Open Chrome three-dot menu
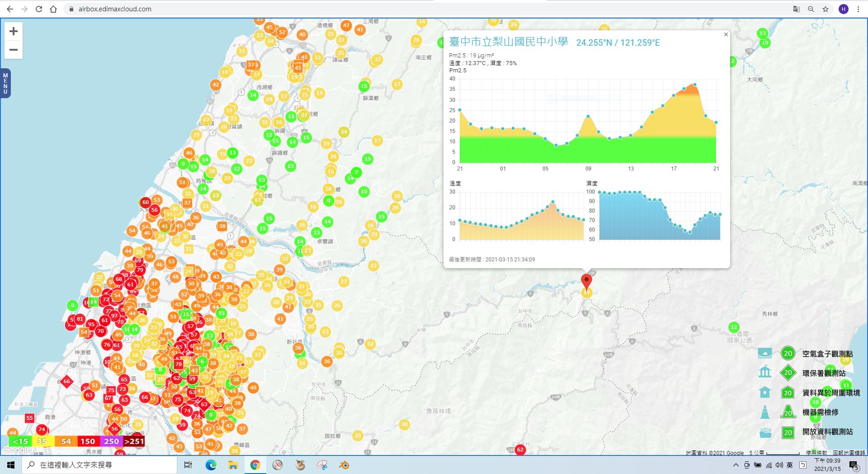Image resolution: width=868 pixels, height=474 pixels. click(858, 9)
